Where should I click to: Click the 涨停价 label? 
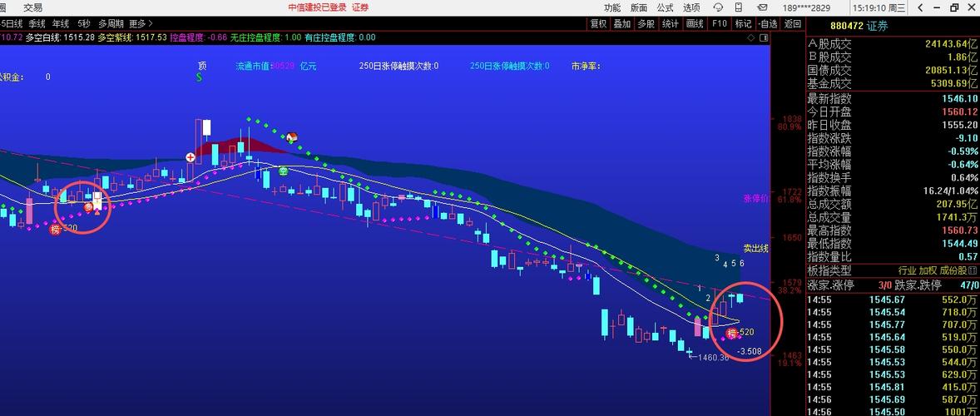755,199
